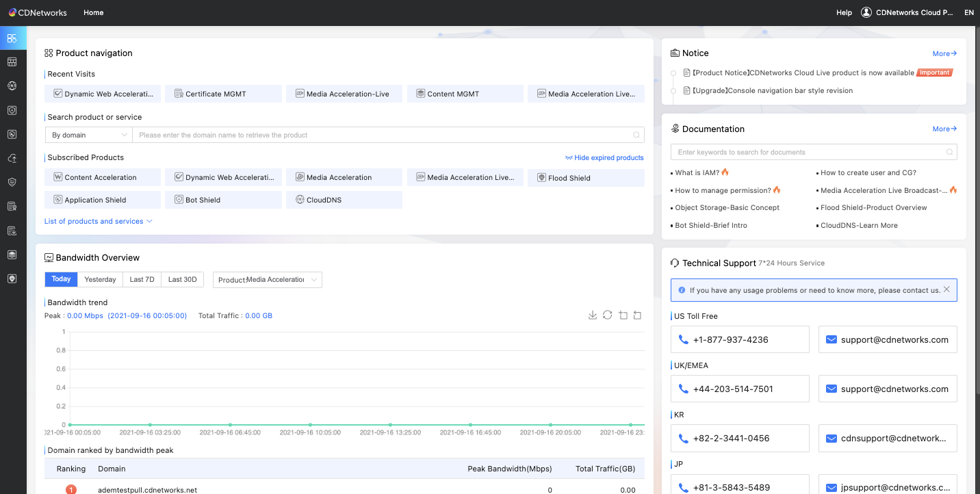Click the peak value 0.00 Mbps
This screenshot has width=980, height=494.
tap(85, 315)
